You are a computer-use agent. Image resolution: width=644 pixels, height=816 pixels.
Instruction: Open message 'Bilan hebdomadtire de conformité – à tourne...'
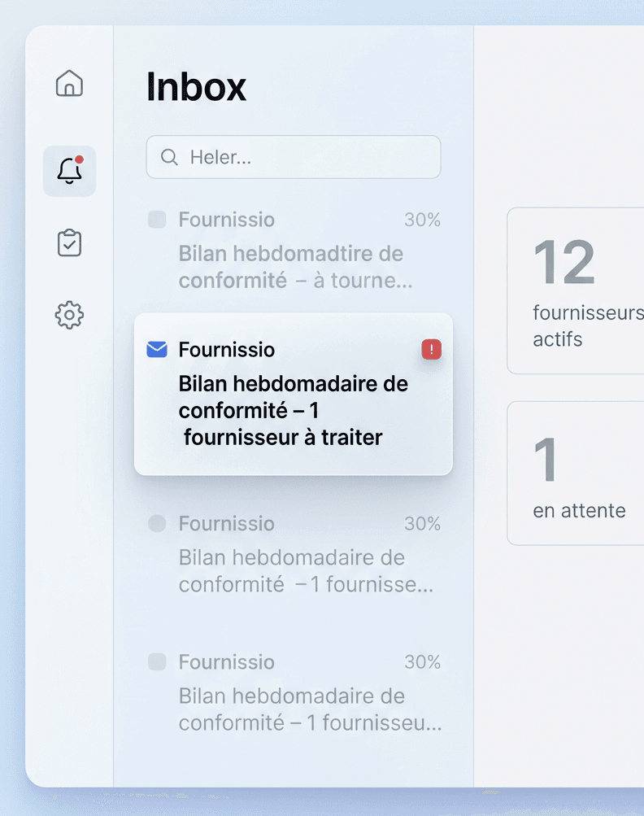(x=294, y=251)
